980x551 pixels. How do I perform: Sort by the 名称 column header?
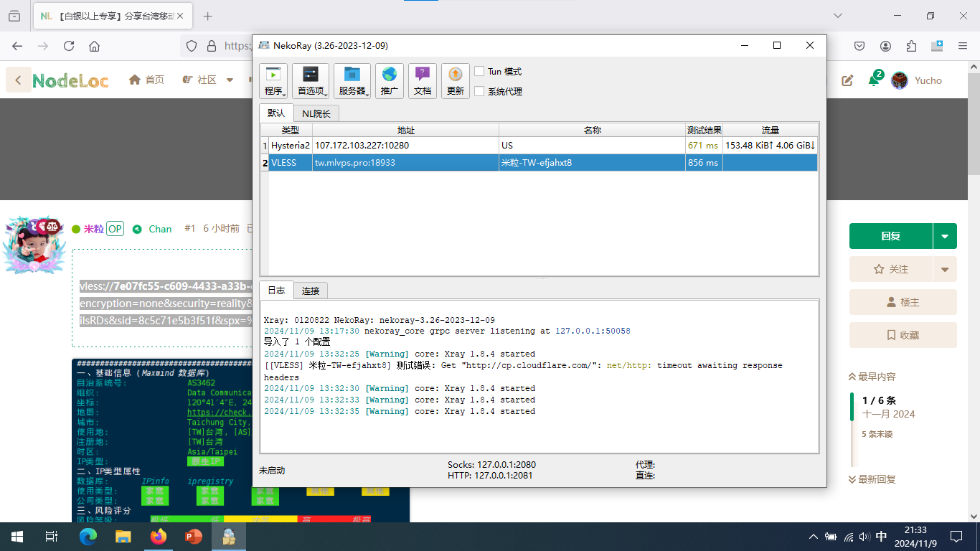tap(593, 131)
